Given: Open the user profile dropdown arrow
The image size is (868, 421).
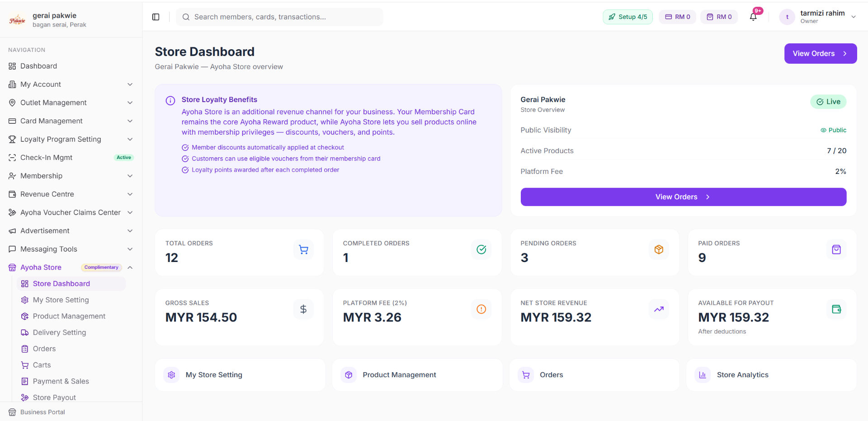Looking at the screenshot, I should 854,17.
